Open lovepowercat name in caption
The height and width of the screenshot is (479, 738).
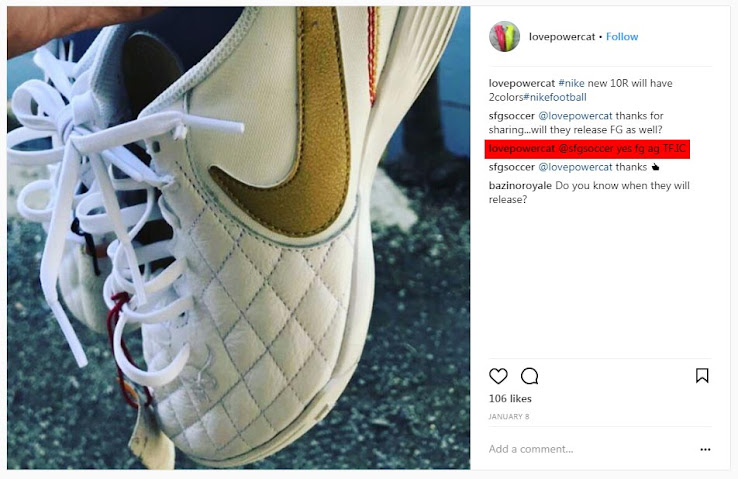point(522,83)
